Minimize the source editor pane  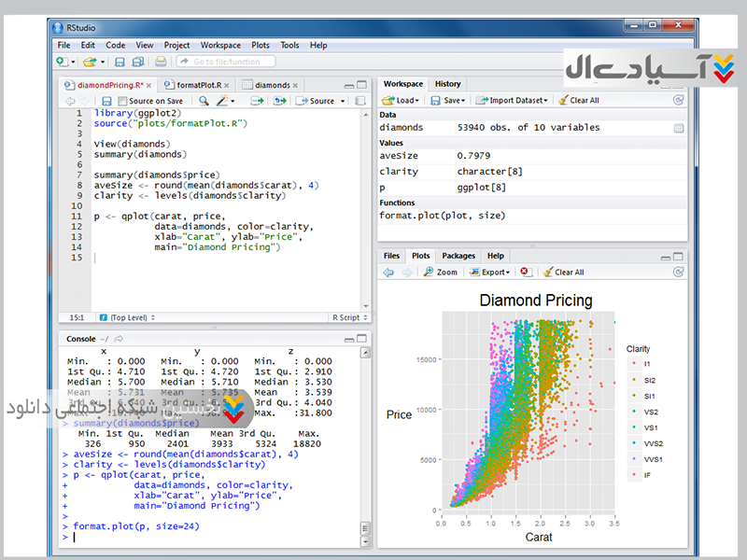(x=348, y=85)
